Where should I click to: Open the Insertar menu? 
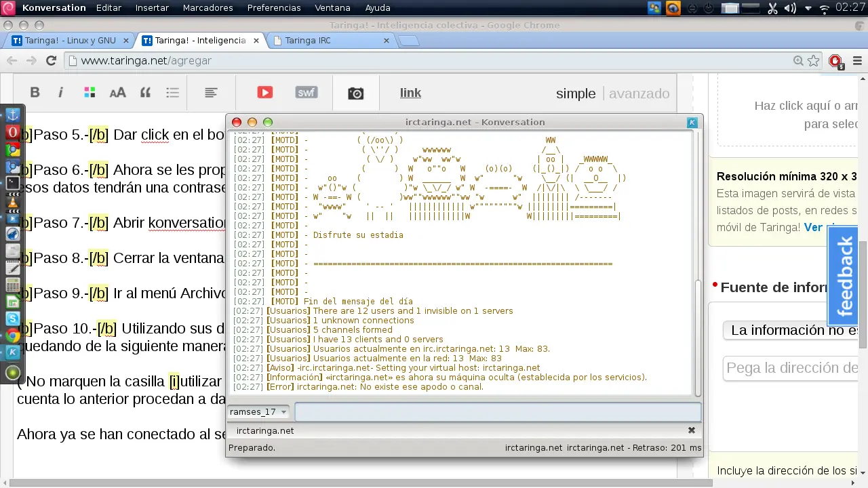click(x=152, y=8)
